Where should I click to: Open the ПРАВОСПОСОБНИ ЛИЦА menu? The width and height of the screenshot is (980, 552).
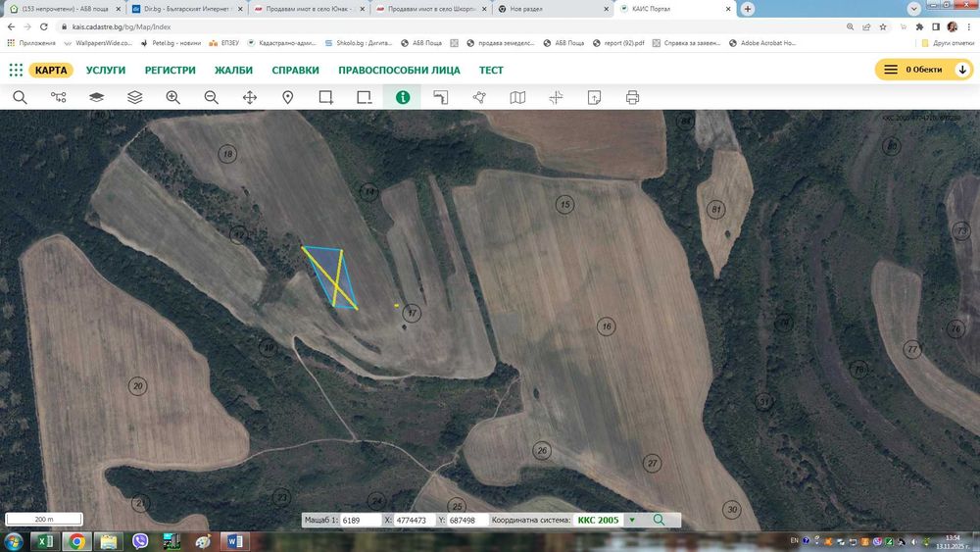(x=400, y=70)
